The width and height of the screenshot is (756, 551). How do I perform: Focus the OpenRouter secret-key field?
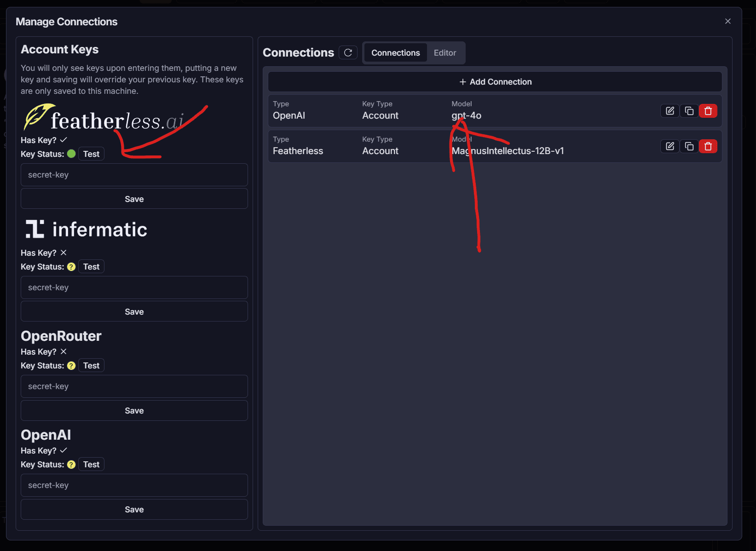(134, 386)
